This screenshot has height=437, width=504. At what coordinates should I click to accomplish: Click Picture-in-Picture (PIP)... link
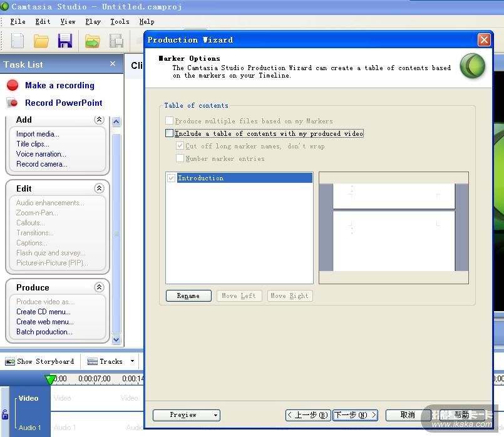[x=52, y=263]
